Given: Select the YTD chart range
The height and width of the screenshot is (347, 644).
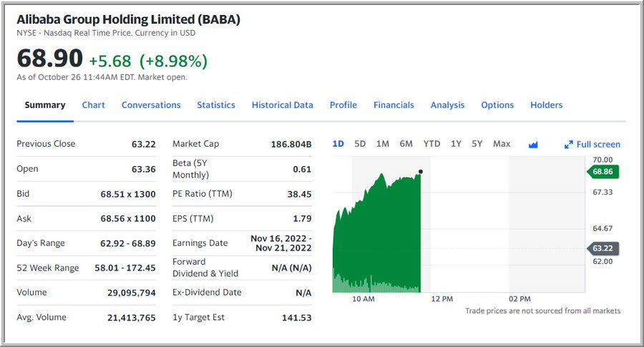Looking at the screenshot, I should (x=431, y=144).
